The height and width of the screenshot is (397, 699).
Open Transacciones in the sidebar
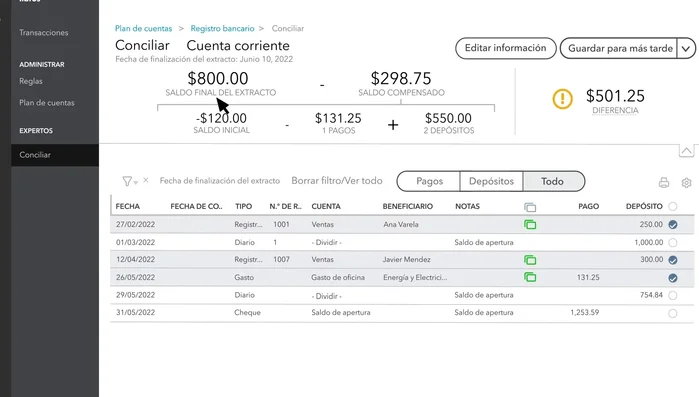(x=44, y=33)
